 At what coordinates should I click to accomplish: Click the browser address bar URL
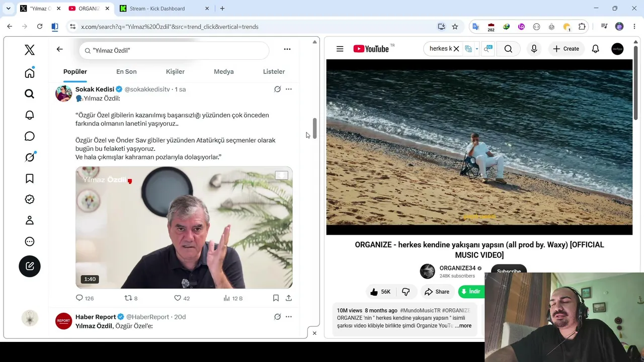(170, 27)
